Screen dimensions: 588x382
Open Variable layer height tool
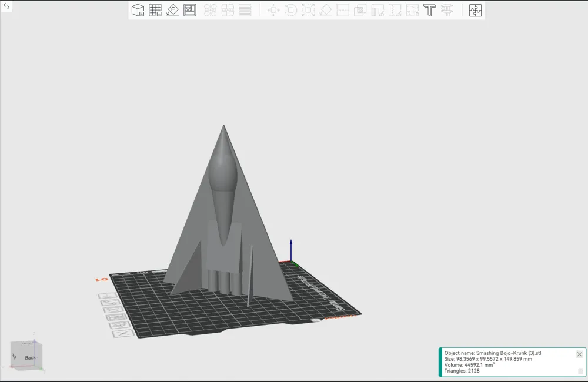(245, 10)
